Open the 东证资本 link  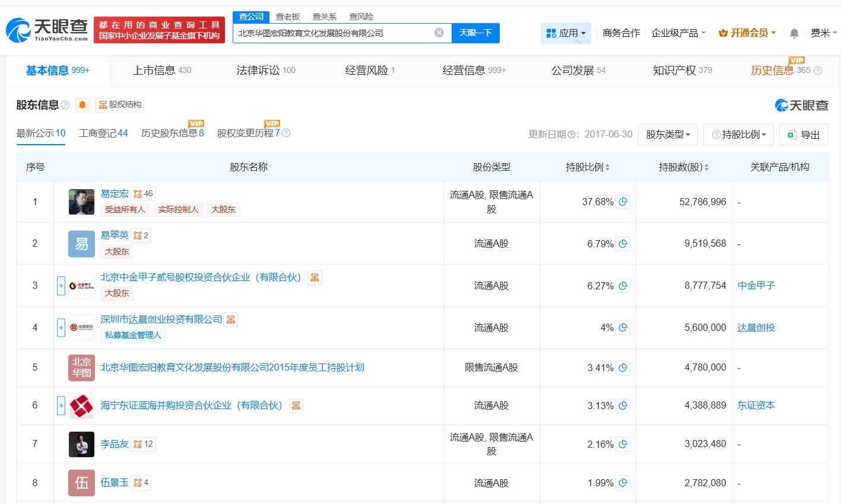pos(756,405)
